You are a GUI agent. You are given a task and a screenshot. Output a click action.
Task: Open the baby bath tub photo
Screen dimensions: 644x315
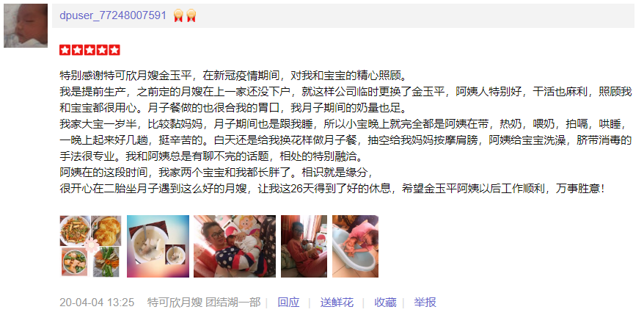point(355,246)
